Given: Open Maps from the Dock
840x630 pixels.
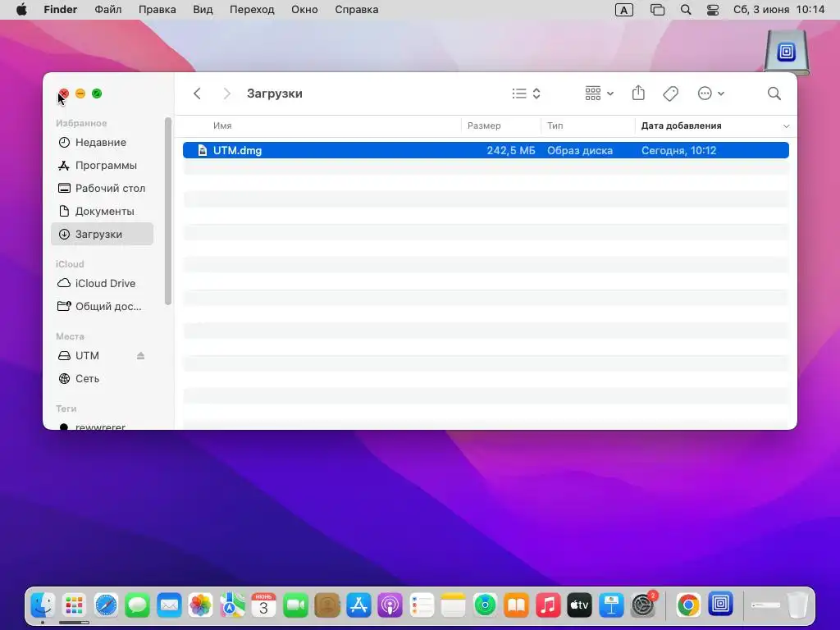Looking at the screenshot, I should point(232,606).
